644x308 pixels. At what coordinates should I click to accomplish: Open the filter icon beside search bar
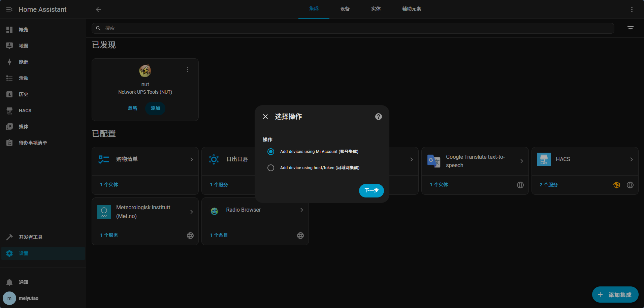coord(630,28)
